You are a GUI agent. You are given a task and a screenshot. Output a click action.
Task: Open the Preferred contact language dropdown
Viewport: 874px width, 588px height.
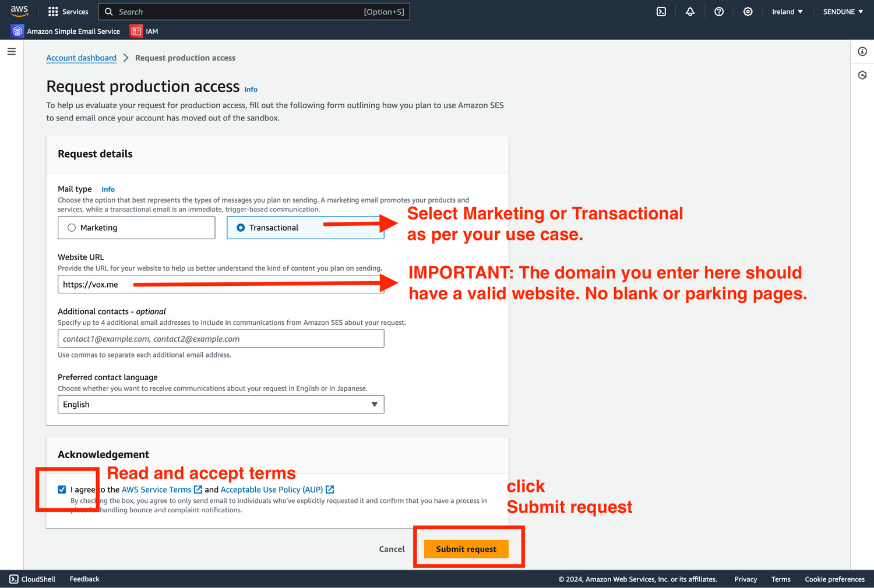[220, 405]
